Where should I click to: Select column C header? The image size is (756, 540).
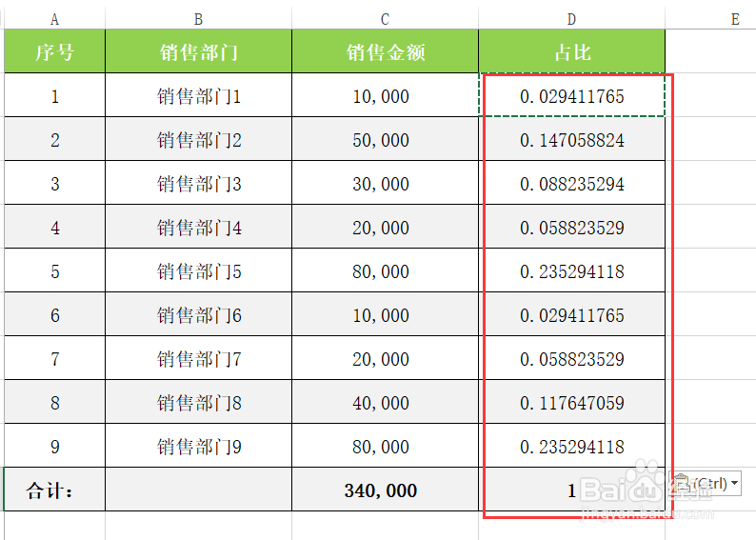pyautogui.click(x=385, y=19)
